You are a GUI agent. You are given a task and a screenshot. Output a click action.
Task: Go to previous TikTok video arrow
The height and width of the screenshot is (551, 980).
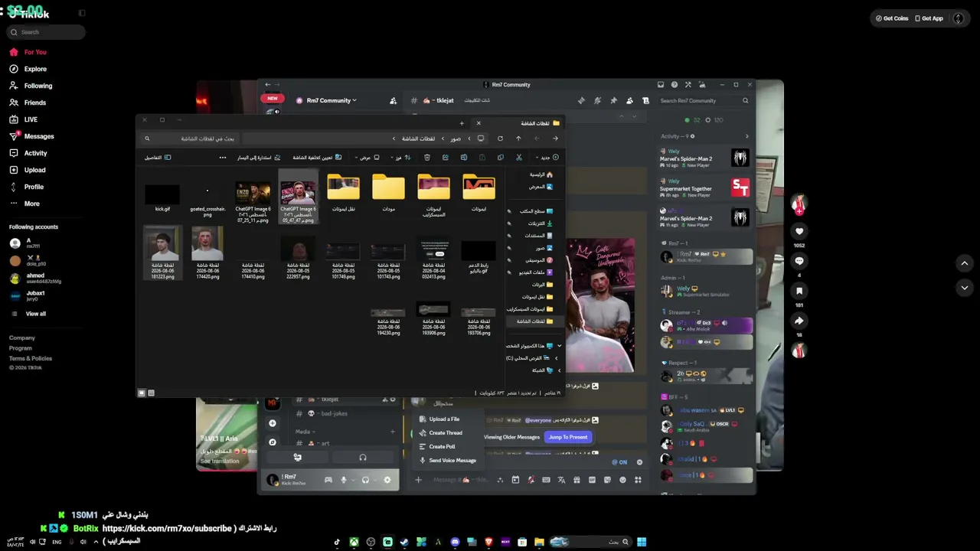click(x=965, y=263)
